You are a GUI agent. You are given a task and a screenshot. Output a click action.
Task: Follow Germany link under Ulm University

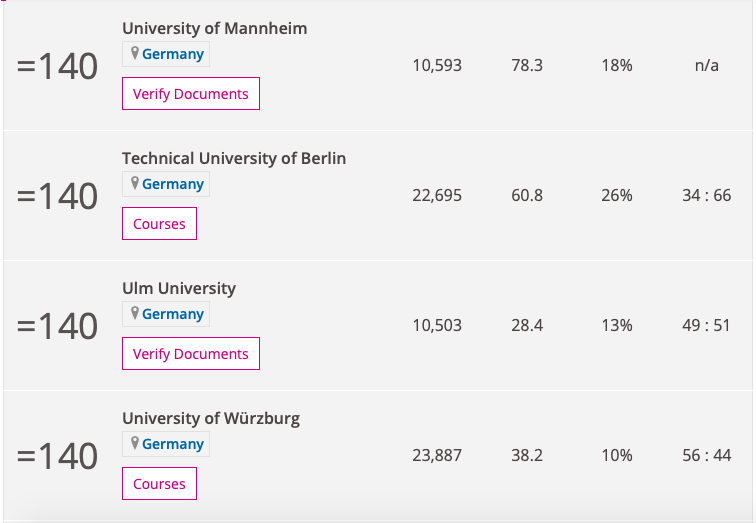173,314
